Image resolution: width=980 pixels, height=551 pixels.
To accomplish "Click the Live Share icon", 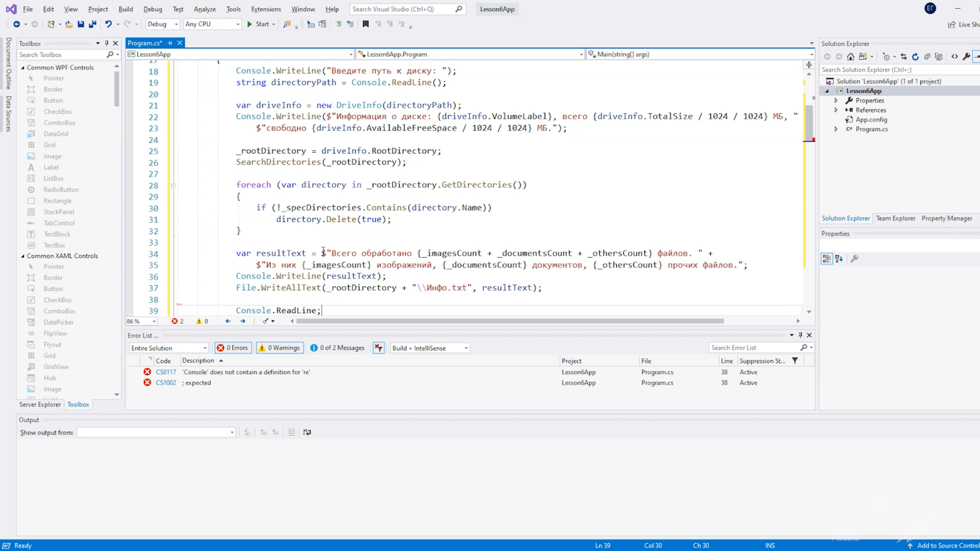I will point(951,24).
